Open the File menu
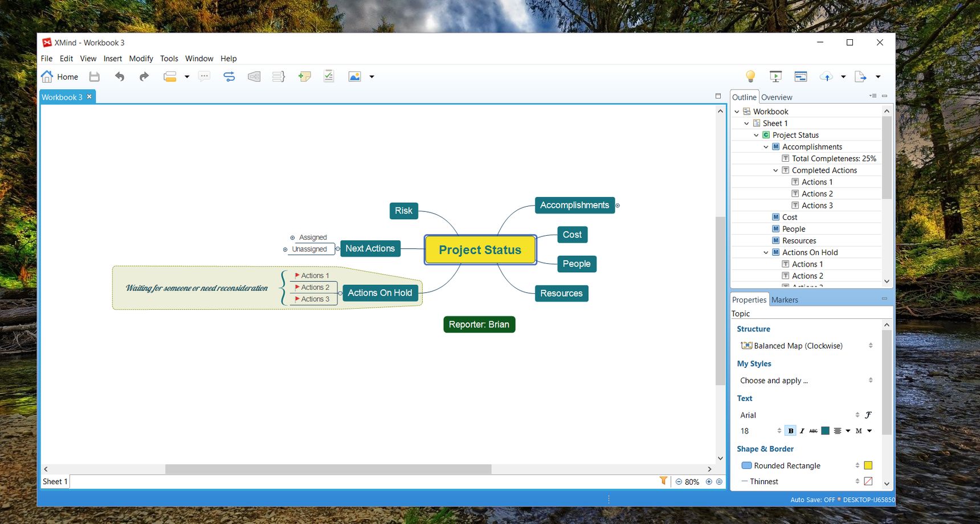Screen dimensions: 980x524 pos(47,59)
